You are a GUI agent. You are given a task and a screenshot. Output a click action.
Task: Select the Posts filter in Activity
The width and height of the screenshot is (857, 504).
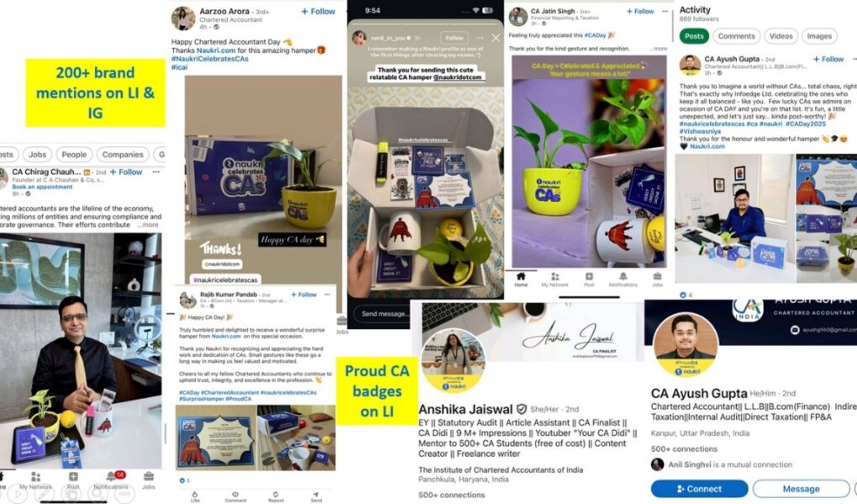[694, 36]
